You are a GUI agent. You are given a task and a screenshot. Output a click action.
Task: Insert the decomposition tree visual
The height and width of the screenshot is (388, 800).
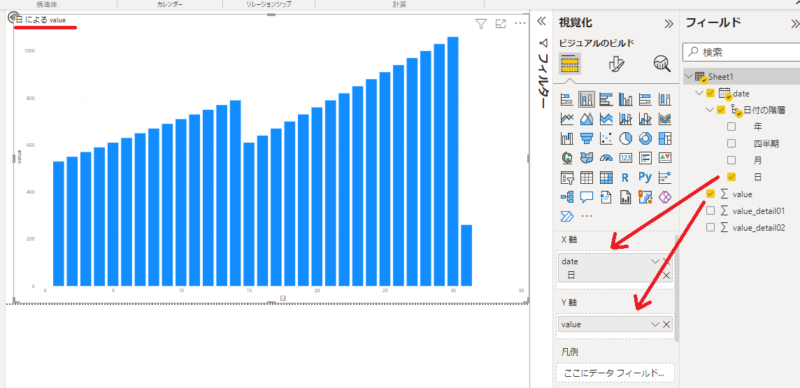point(566,197)
